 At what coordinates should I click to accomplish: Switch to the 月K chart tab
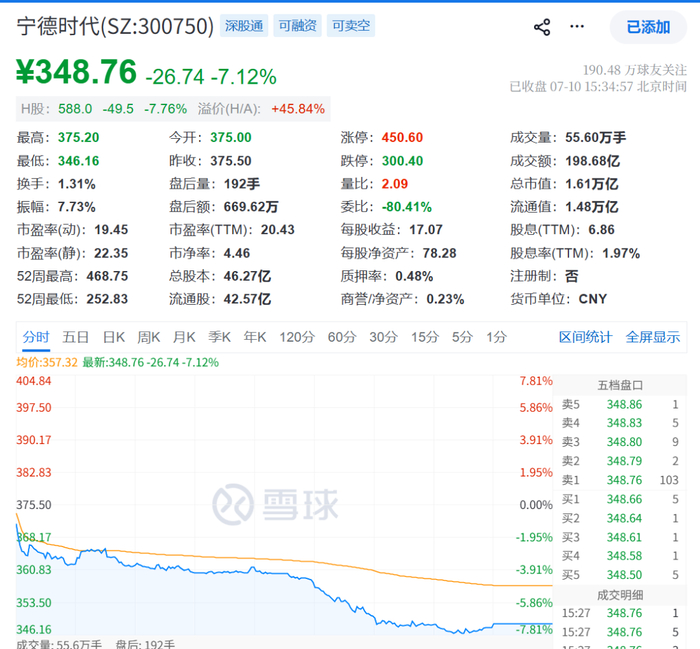point(184,337)
